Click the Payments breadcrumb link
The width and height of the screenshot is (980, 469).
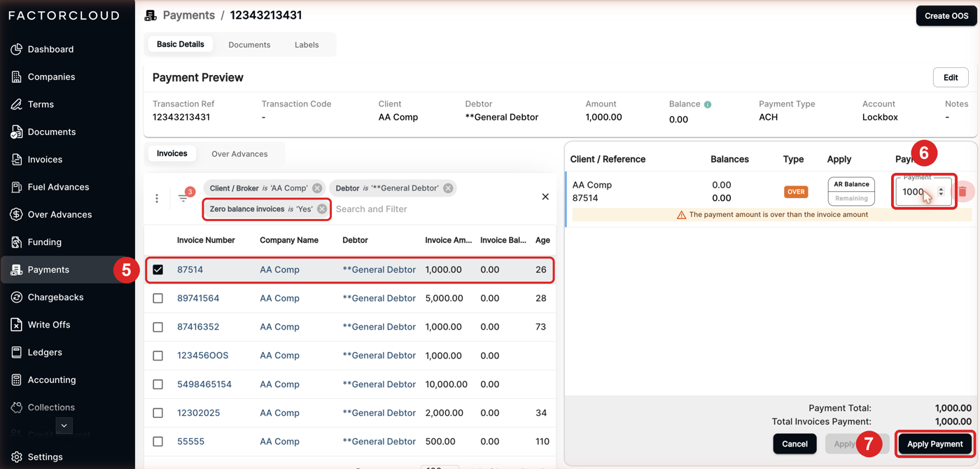[189, 15]
